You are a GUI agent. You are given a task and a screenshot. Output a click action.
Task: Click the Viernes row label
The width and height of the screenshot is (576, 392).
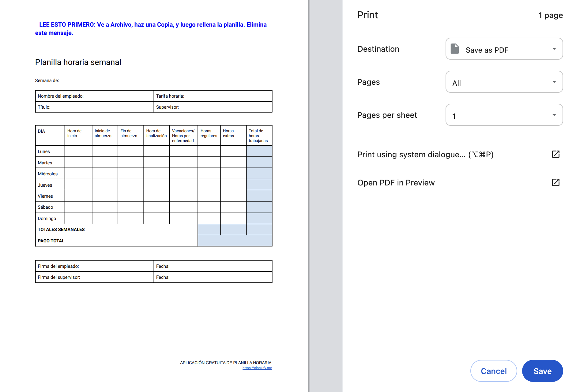tap(45, 196)
